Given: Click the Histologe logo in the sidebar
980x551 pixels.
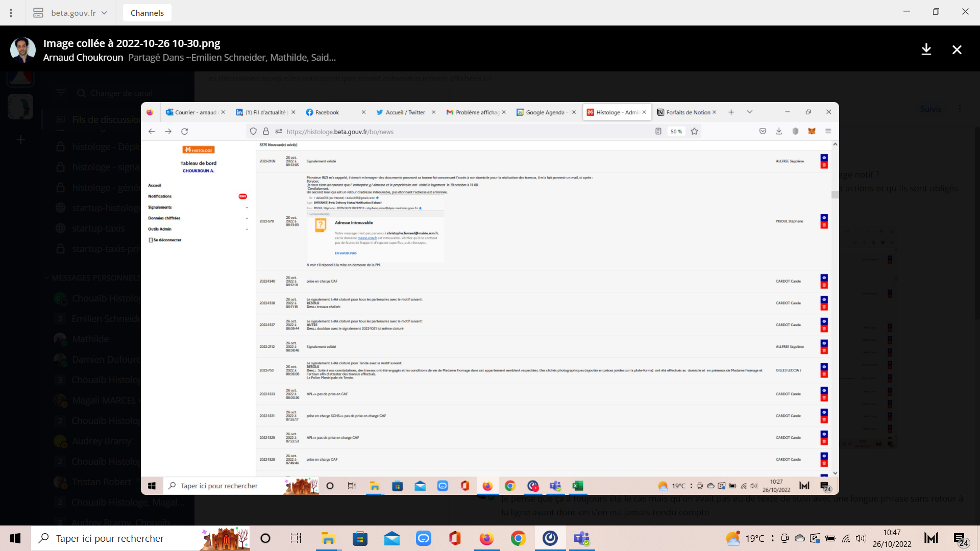Looking at the screenshot, I should 199,149.
